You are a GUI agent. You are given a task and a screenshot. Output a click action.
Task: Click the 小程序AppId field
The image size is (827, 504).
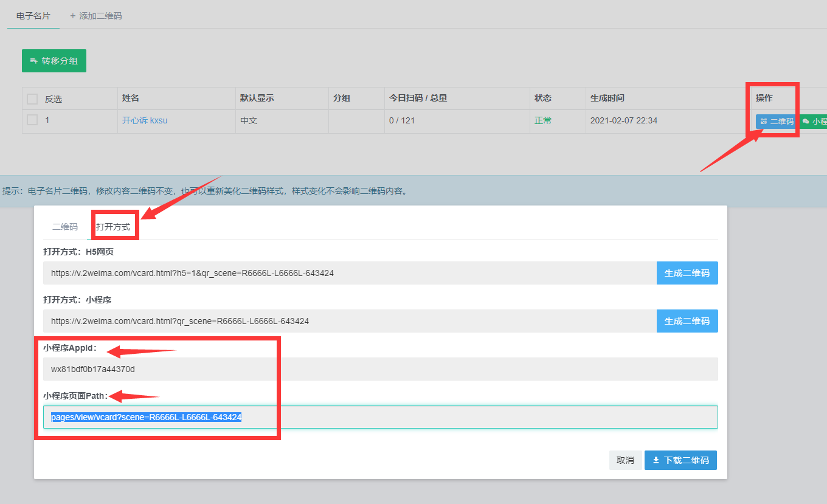point(380,369)
